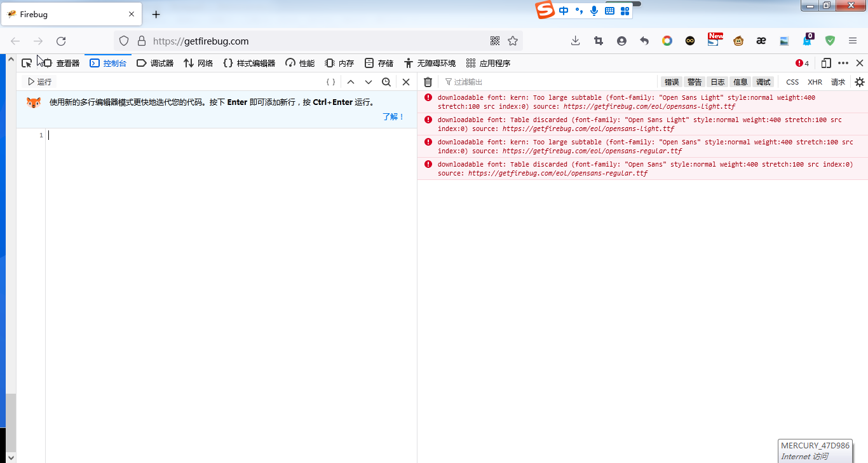Screen dimensions: 868x463
Task: Click inside the code editor line 1
Action: 232,135
